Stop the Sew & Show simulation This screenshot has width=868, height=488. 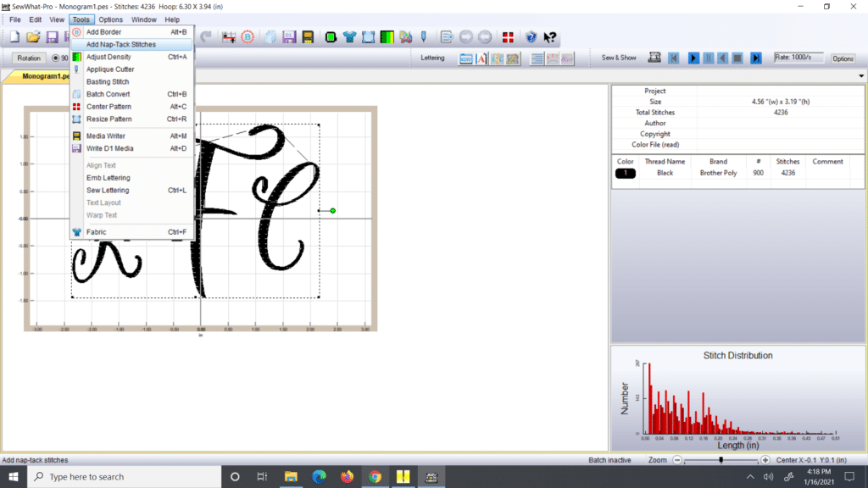(737, 58)
